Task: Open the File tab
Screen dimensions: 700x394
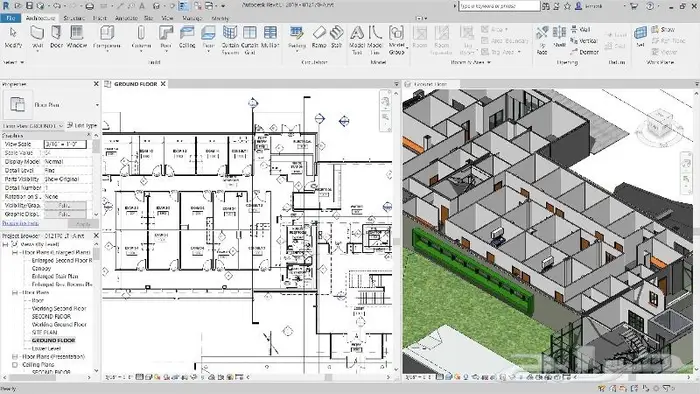Action: (x=11, y=18)
